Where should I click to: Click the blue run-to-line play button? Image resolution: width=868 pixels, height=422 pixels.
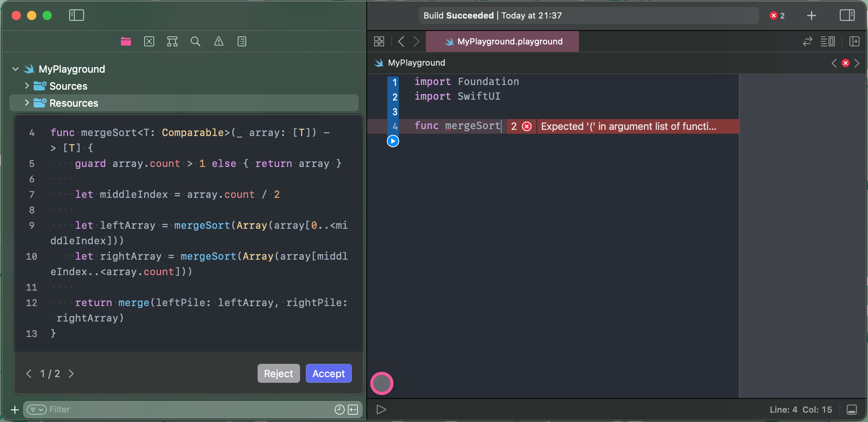click(x=393, y=141)
